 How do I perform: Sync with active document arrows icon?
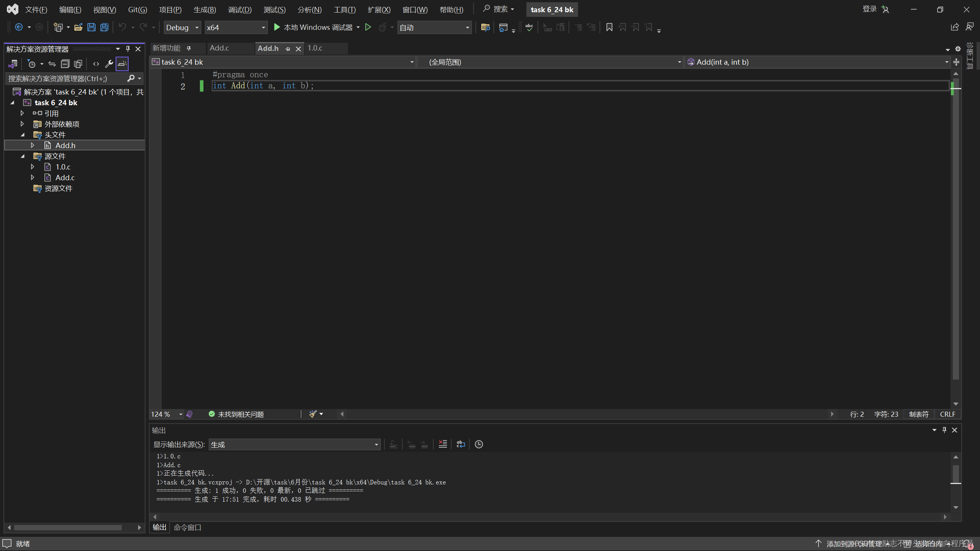coord(52,64)
